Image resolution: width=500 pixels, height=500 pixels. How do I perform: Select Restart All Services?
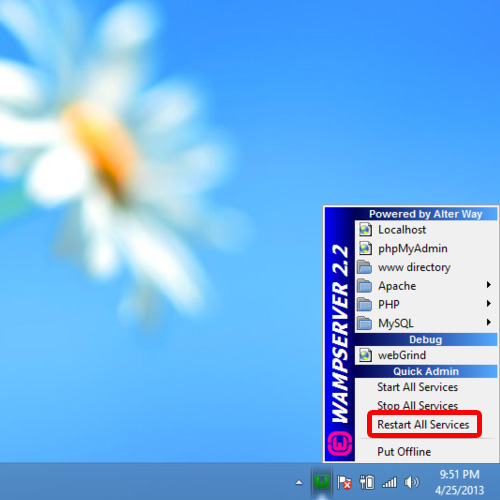pyautogui.click(x=423, y=424)
